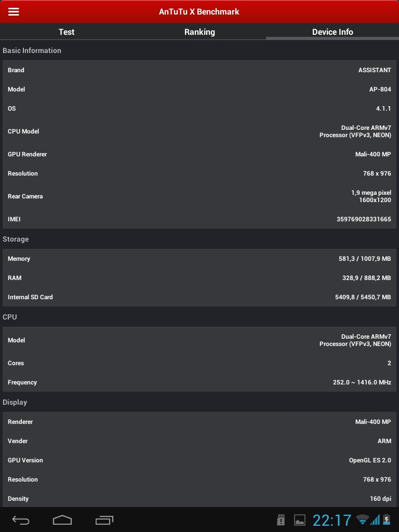The height and width of the screenshot is (532, 399).
Task: Open the hamburger menu icon
Action: click(x=14, y=11)
